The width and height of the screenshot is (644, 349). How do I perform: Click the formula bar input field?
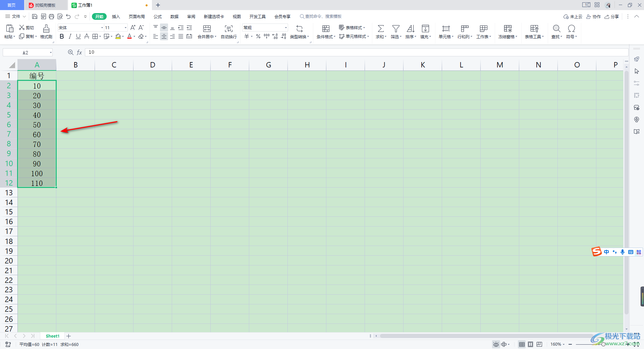pyautogui.click(x=356, y=52)
